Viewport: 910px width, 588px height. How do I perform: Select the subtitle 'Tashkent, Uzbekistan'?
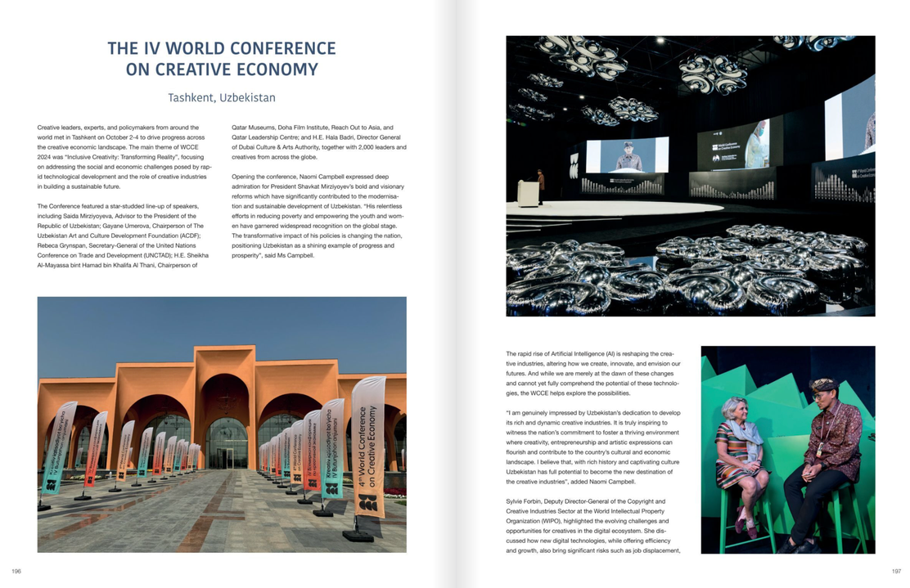[222, 97]
